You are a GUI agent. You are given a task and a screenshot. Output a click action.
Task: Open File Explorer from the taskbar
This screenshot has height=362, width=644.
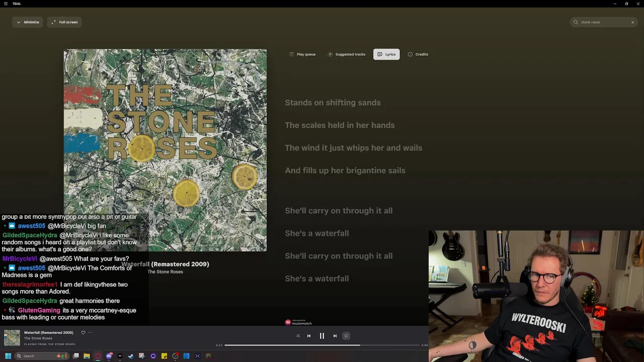[87, 356]
